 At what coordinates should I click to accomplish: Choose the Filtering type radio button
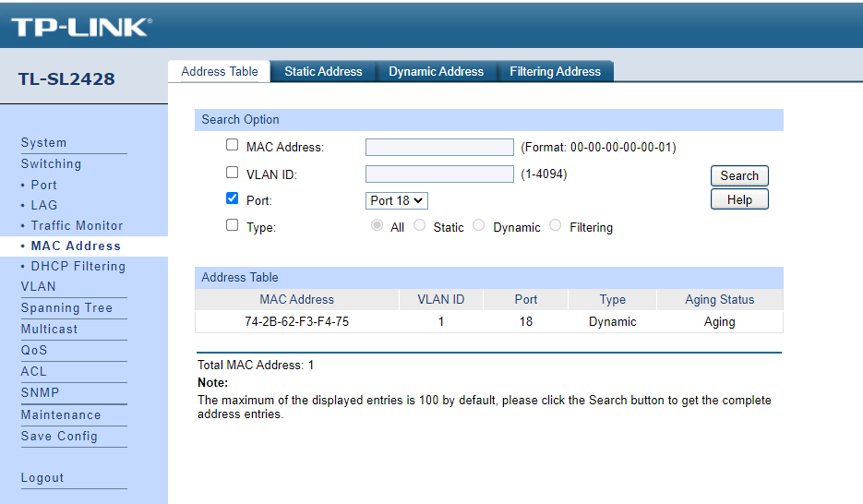pos(556,225)
